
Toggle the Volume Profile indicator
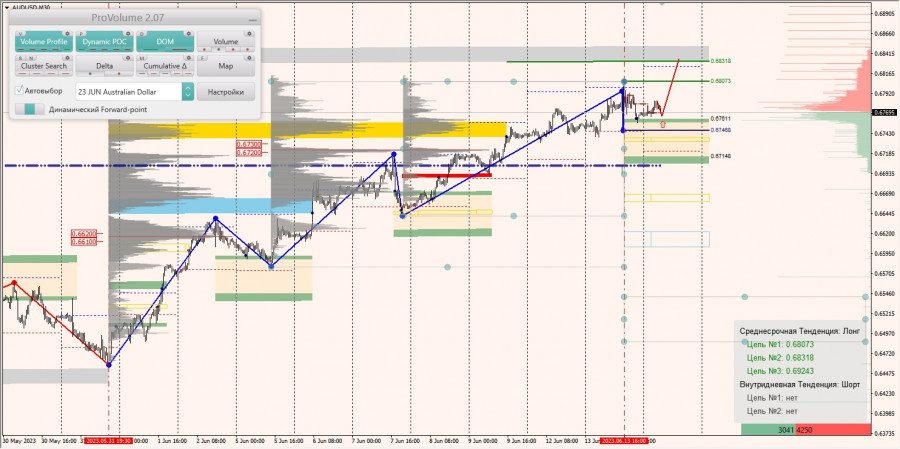click(x=44, y=41)
